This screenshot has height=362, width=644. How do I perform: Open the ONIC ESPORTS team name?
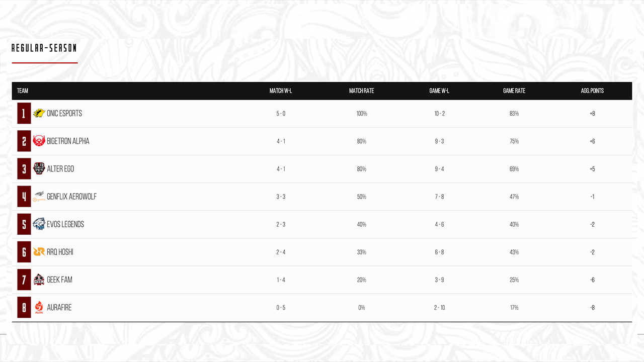pos(64,114)
